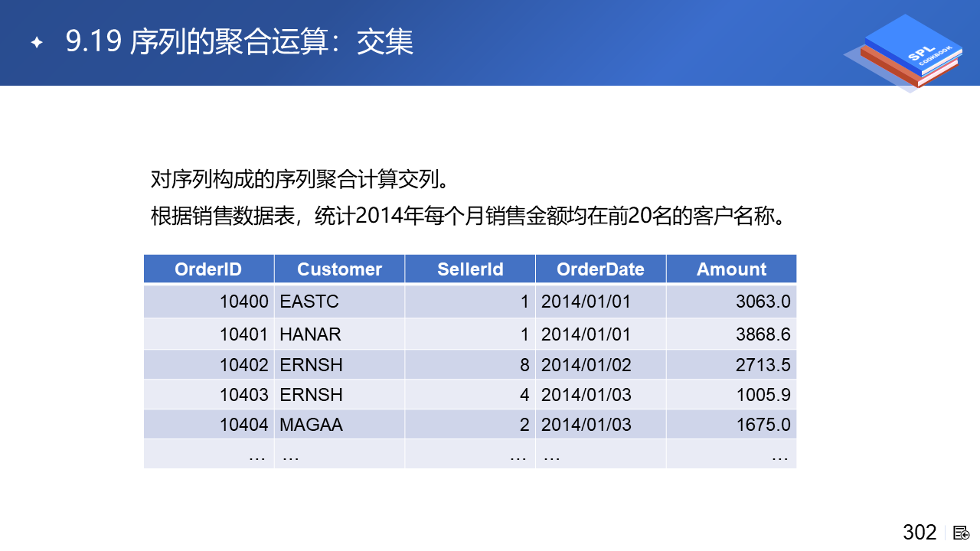Click the return-to-contents icon beside page number
980x551 pixels.
(962, 533)
